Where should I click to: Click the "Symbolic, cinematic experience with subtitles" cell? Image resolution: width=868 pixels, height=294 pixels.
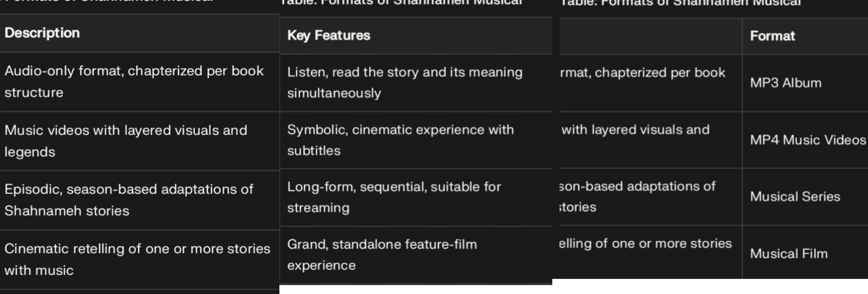(x=401, y=140)
